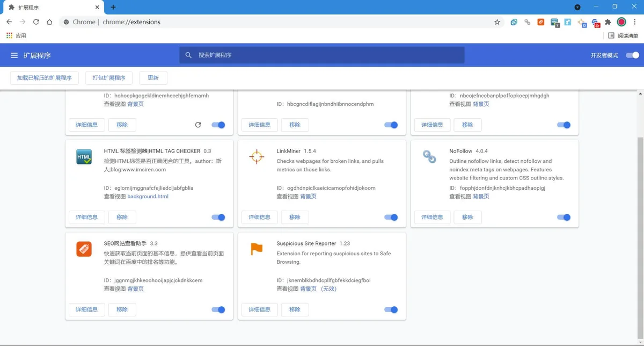The height and width of the screenshot is (346, 644).
Task: Open 详细信息 for Suspicious Site Reporter
Action: [260, 309]
